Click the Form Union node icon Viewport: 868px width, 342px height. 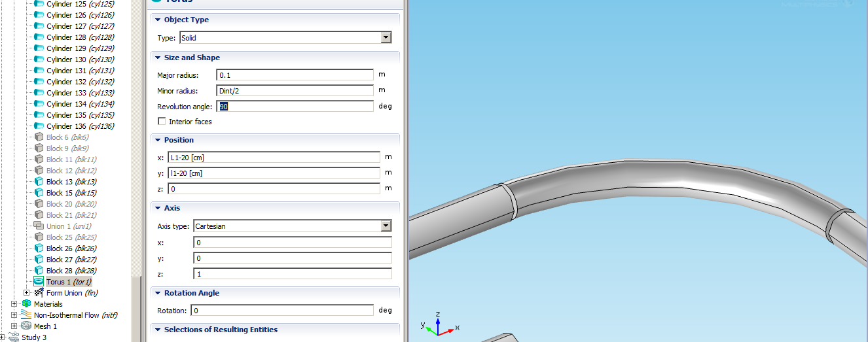(x=39, y=293)
